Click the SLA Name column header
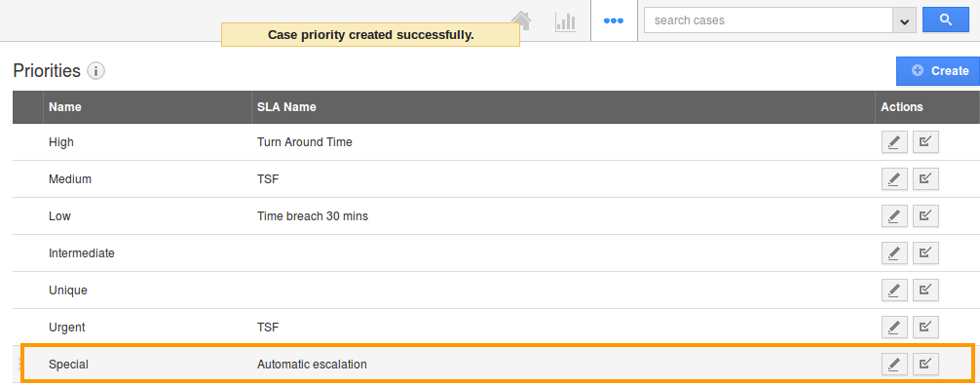980x386 pixels. coord(286,107)
